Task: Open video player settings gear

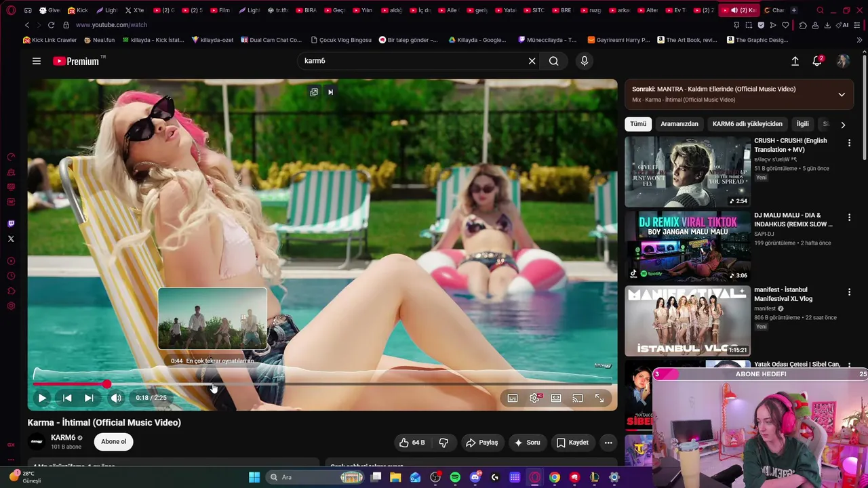Action: pyautogui.click(x=534, y=398)
